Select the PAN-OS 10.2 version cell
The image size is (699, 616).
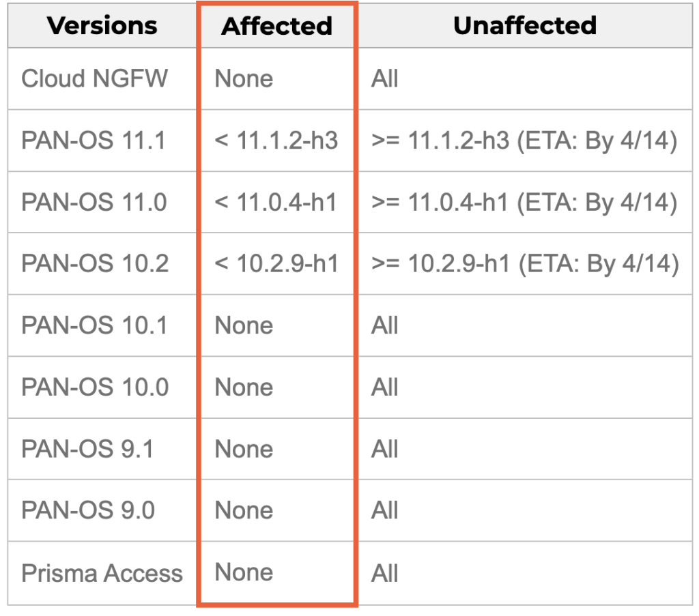[x=95, y=264]
